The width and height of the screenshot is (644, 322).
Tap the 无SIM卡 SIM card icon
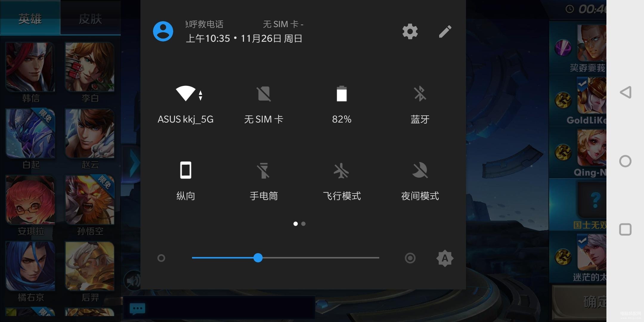(x=263, y=95)
